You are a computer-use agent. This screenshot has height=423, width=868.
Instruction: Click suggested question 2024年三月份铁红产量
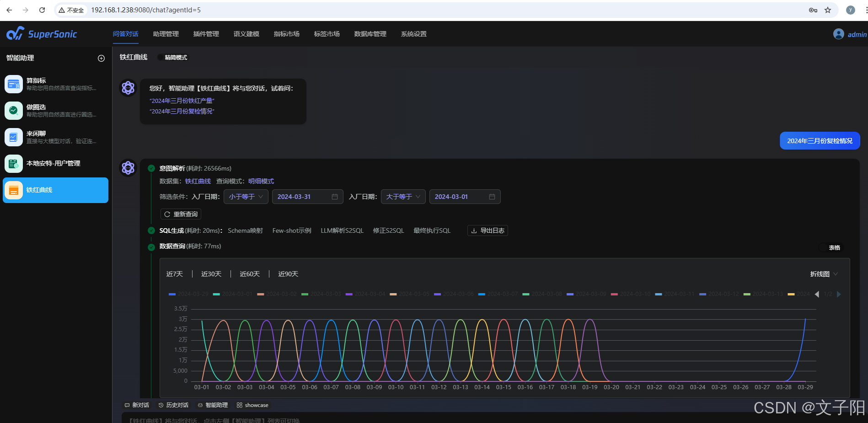click(x=182, y=101)
